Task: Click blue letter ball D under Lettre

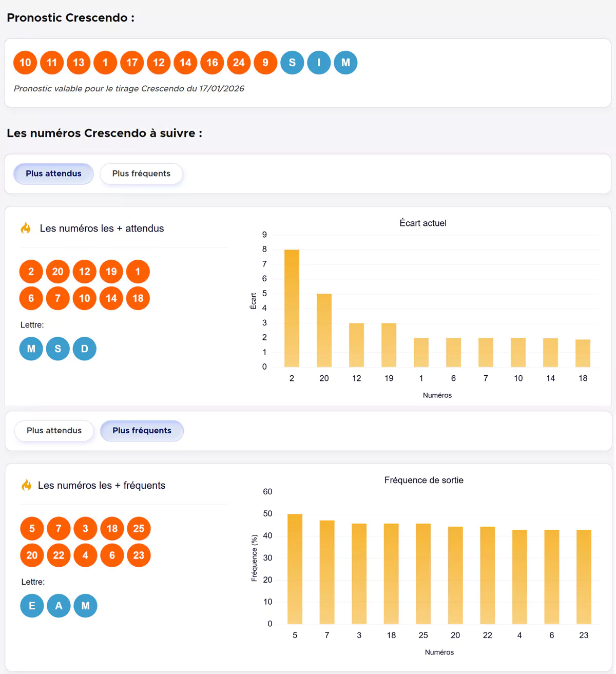Action: pos(85,349)
